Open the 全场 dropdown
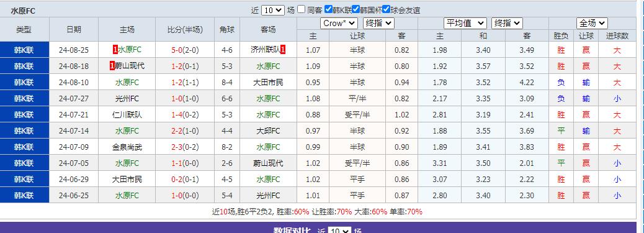The height and width of the screenshot is (233, 644). pos(592,24)
